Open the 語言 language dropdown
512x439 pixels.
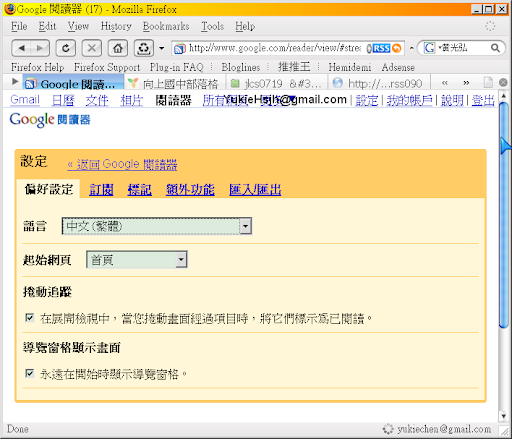[157, 226]
